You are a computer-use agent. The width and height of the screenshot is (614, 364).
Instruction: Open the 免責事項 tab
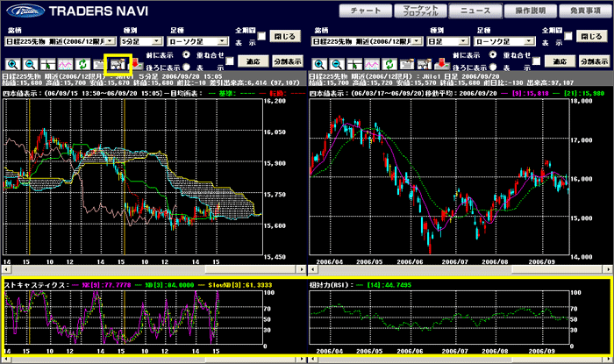[585, 11]
